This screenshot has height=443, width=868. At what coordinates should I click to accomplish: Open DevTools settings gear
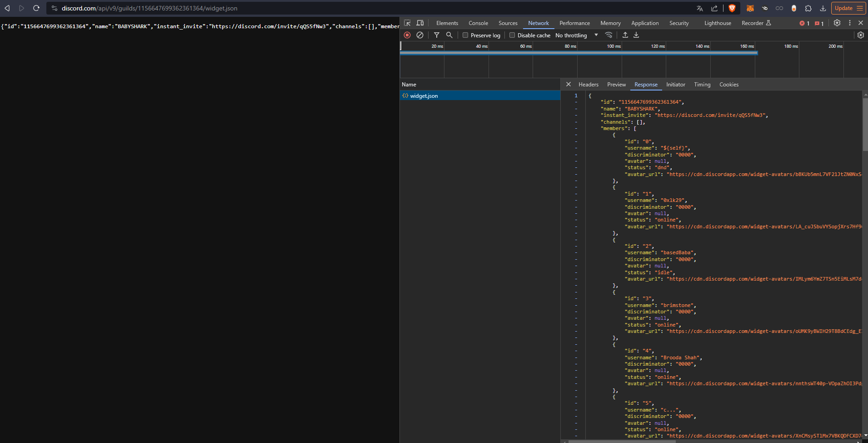point(837,23)
